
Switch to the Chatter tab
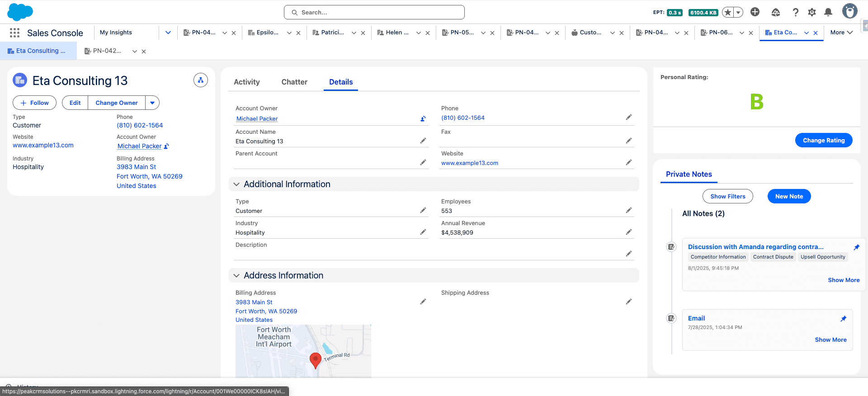[294, 82]
